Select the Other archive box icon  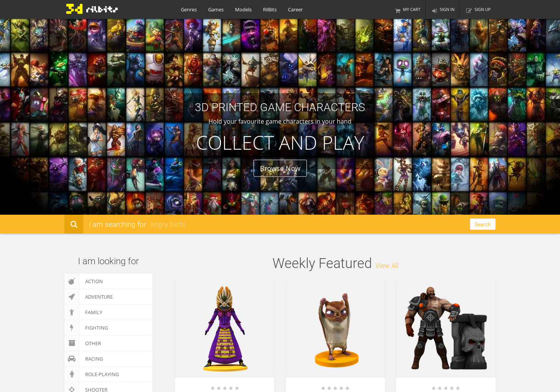[x=72, y=343]
